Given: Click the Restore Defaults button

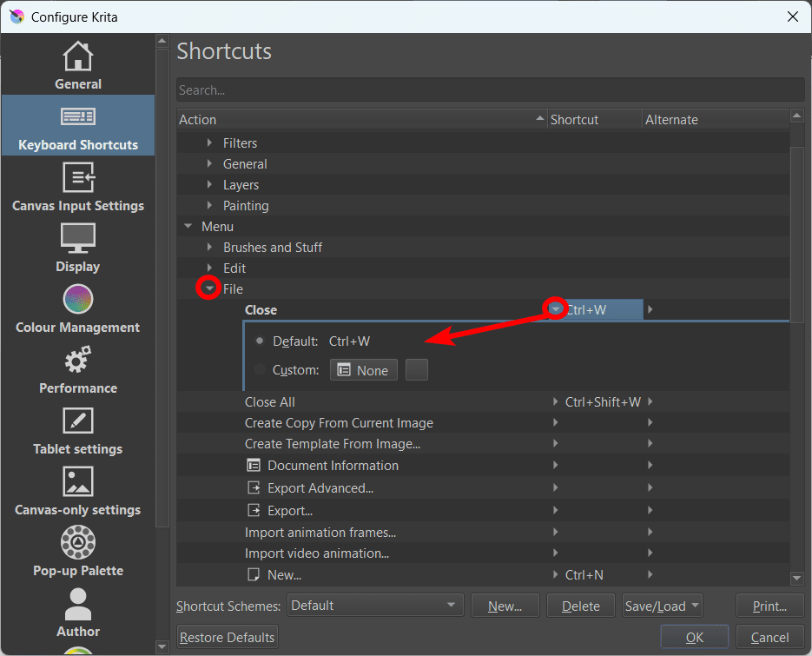Looking at the screenshot, I should click(227, 638).
